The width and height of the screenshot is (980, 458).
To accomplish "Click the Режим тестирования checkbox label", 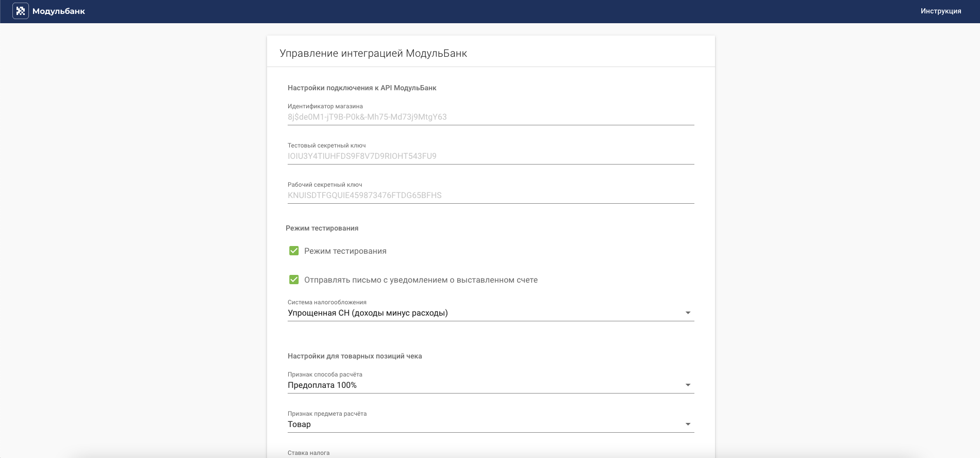I will coord(345,251).
